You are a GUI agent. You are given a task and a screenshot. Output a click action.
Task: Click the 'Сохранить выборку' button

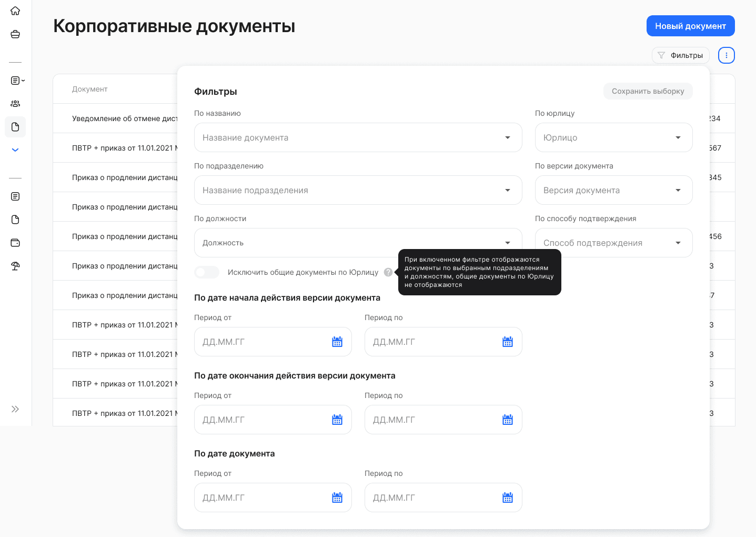click(648, 91)
